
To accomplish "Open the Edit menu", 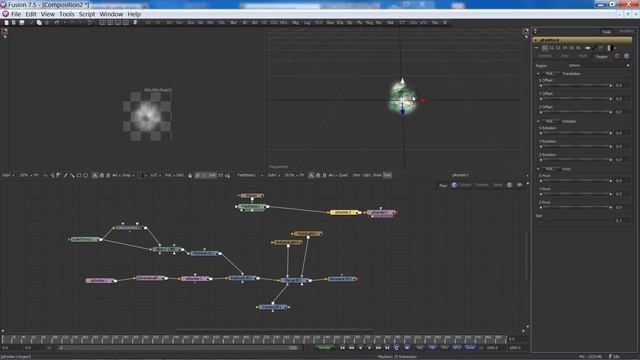I will [31, 14].
